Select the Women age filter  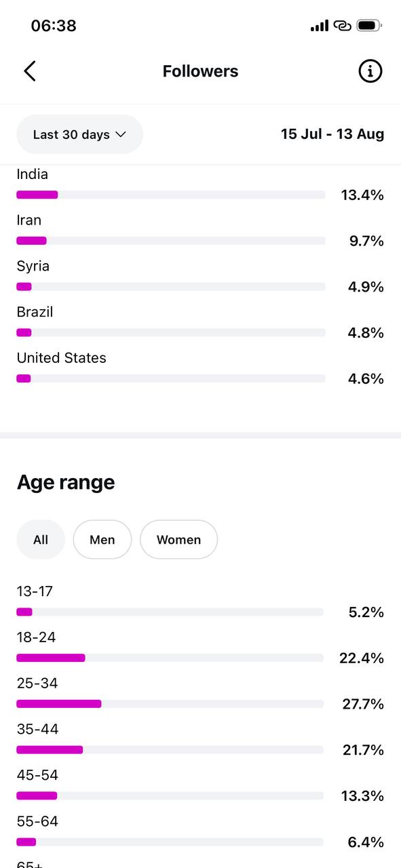[179, 540]
